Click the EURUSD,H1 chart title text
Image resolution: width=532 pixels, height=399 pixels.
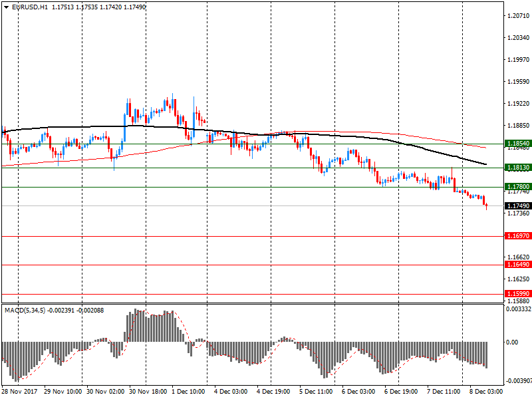click(29, 7)
